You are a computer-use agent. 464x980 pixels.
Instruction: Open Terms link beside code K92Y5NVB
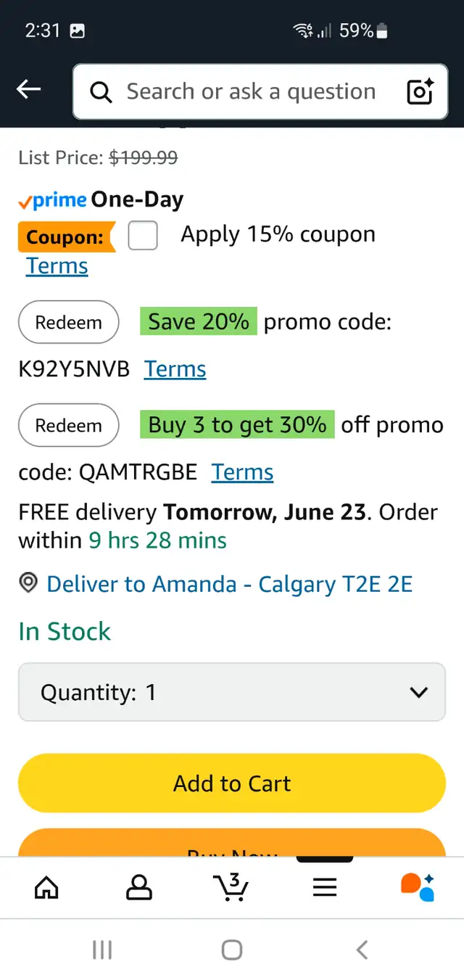(x=175, y=369)
